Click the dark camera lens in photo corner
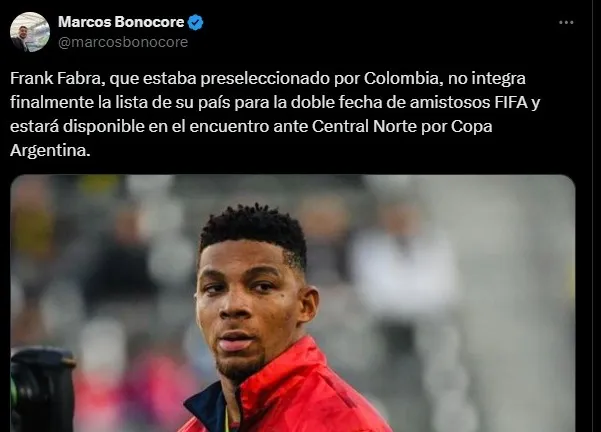 point(42,390)
